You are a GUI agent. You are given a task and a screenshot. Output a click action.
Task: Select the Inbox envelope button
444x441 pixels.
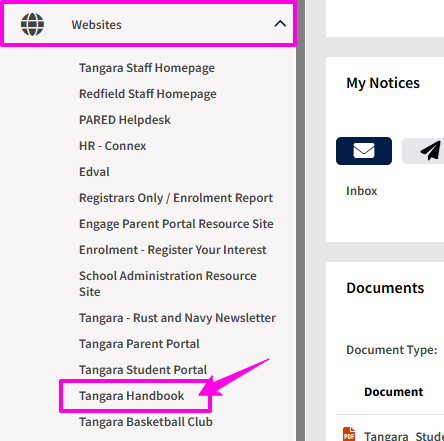click(364, 151)
